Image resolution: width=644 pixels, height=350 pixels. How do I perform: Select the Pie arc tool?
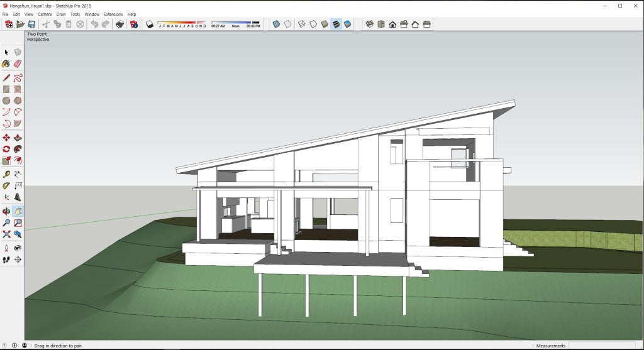pos(18,124)
